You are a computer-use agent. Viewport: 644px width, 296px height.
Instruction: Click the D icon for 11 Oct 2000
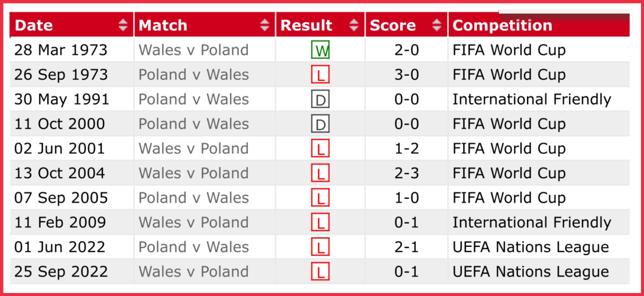(x=320, y=124)
